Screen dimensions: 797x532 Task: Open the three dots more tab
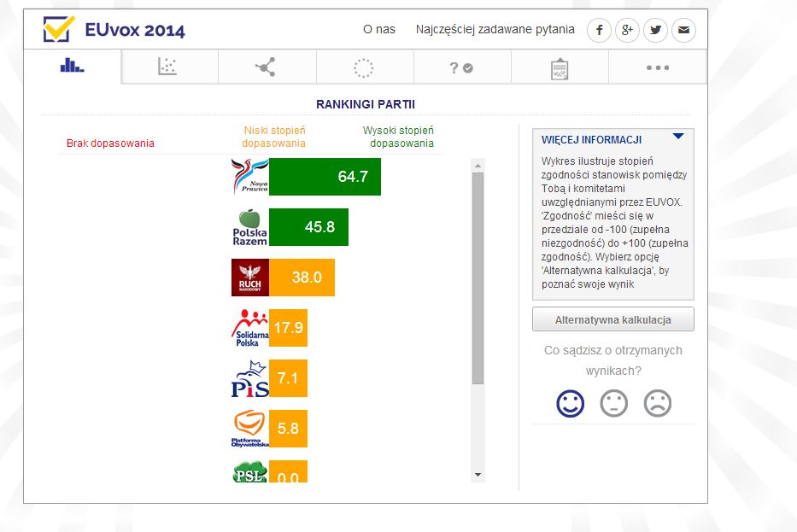tap(657, 67)
